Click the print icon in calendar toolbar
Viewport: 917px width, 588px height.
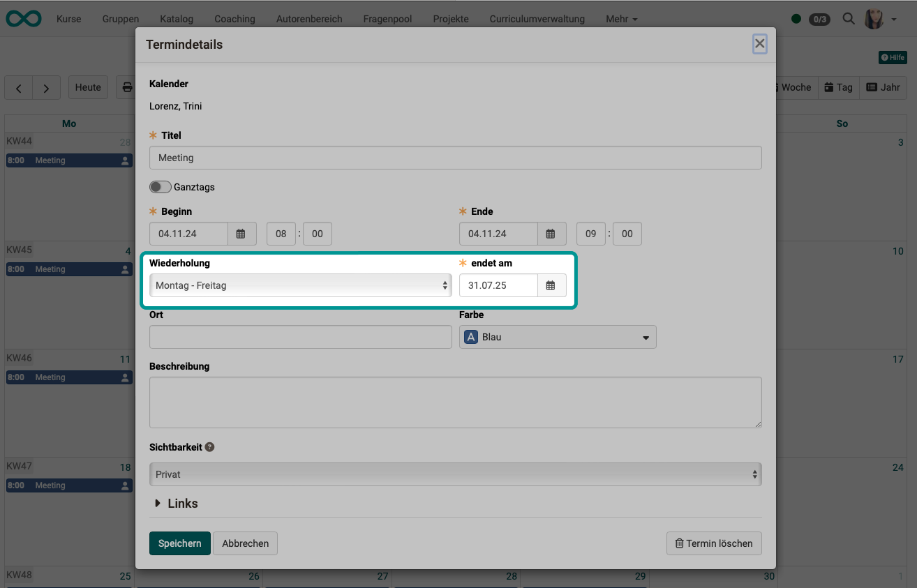(x=126, y=88)
